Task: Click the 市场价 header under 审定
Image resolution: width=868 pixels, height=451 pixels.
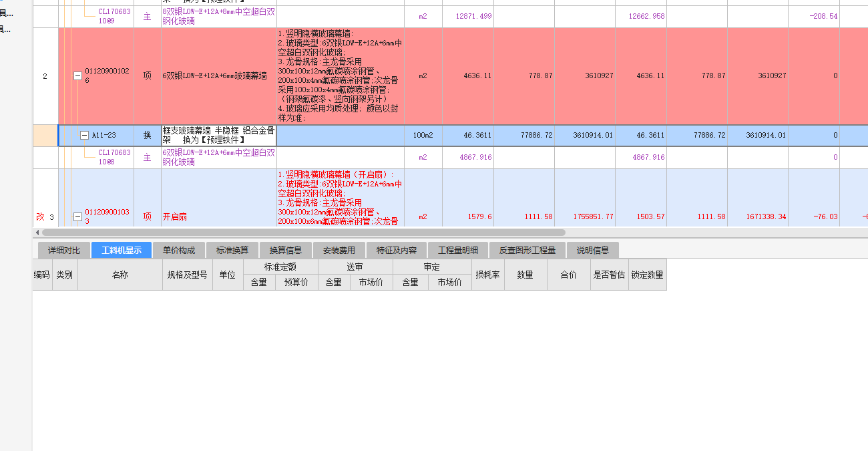Action: (x=450, y=281)
